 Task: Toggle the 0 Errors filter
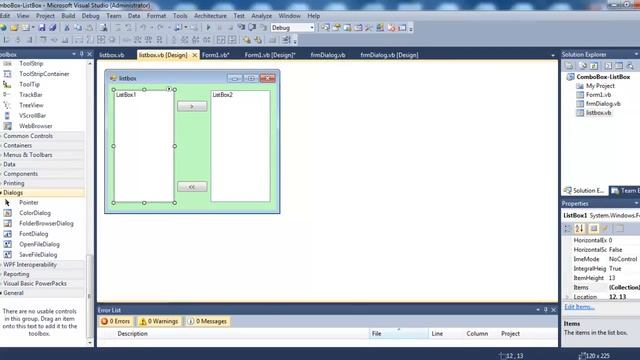coord(115,321)
